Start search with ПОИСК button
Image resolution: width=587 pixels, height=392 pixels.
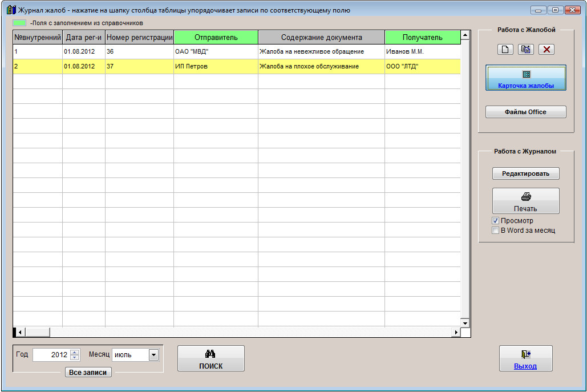tap(210, 359)
